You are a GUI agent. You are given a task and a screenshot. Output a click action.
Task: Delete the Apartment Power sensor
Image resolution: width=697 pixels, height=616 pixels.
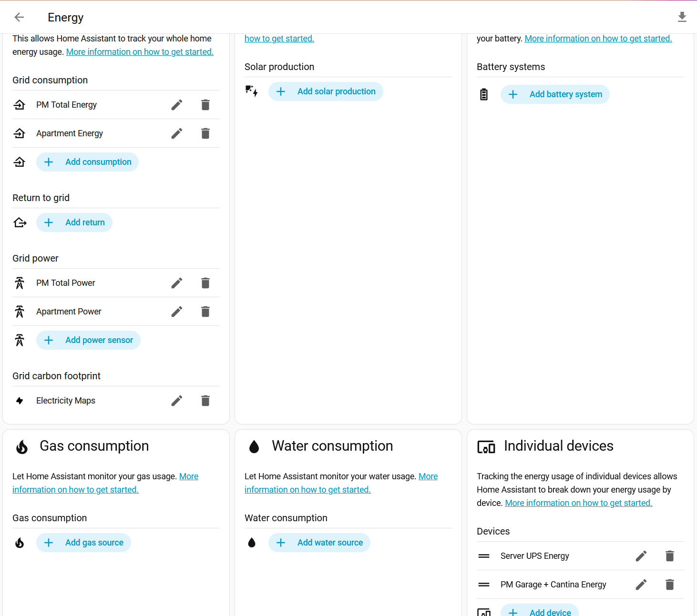click(x=205, y=312)
